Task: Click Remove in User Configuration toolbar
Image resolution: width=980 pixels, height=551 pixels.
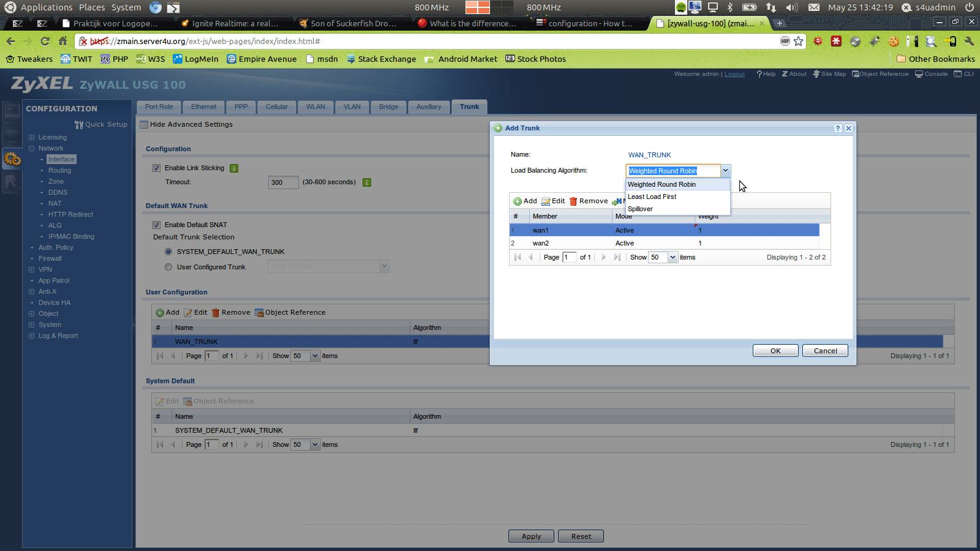Action: pyautogui.click(x=231, y=312)
